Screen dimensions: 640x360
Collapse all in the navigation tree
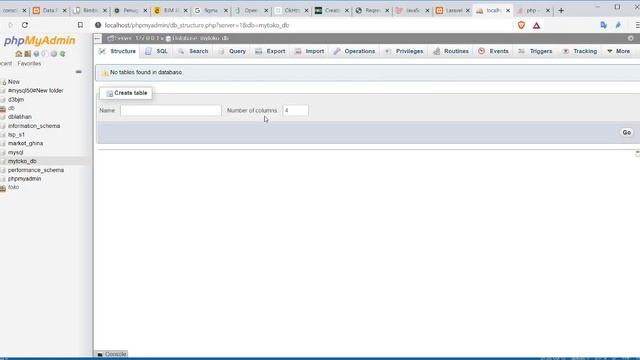point(78,72)
